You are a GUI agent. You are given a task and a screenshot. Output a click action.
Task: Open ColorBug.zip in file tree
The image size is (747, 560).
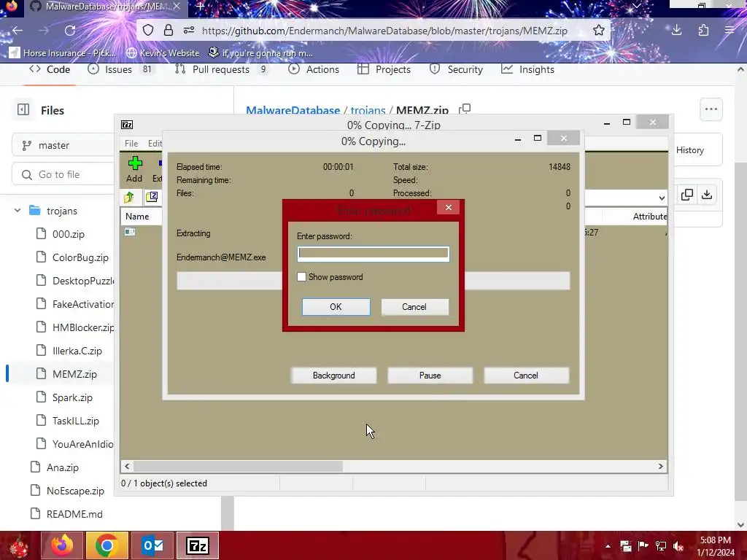[x=80, y=257]
